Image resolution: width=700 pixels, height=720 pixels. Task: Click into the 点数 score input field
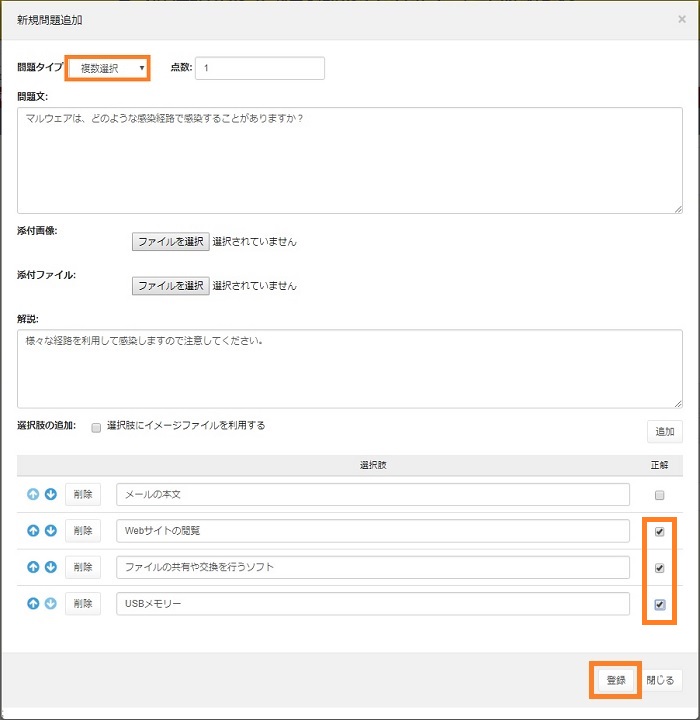[x=260, y=68]
